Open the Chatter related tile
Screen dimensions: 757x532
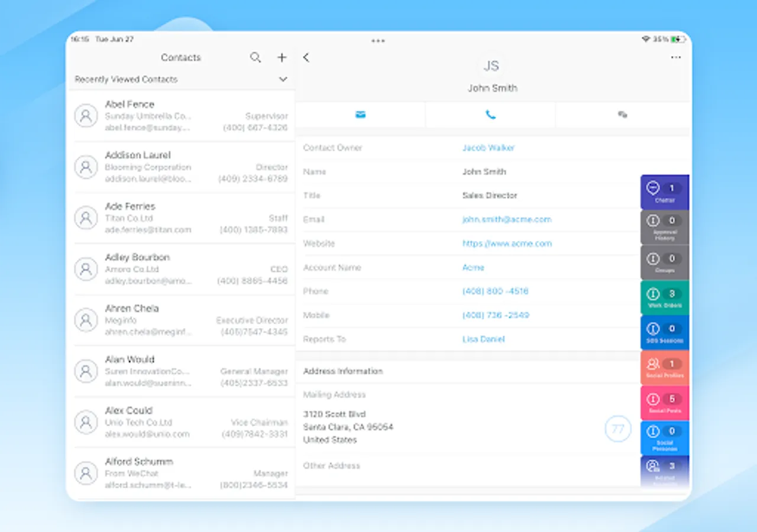pos(665,192)
